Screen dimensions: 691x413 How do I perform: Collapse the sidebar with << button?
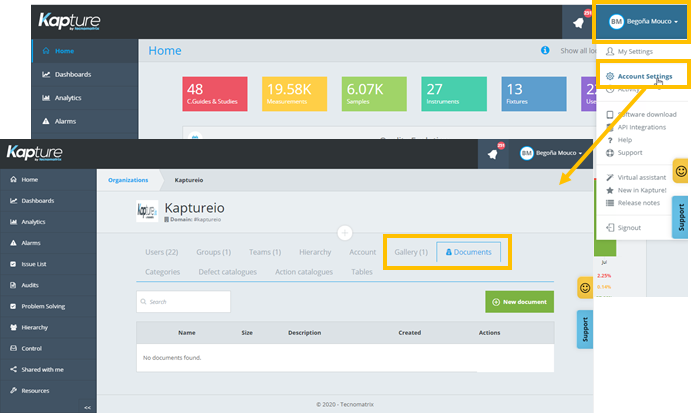point(87,407)
